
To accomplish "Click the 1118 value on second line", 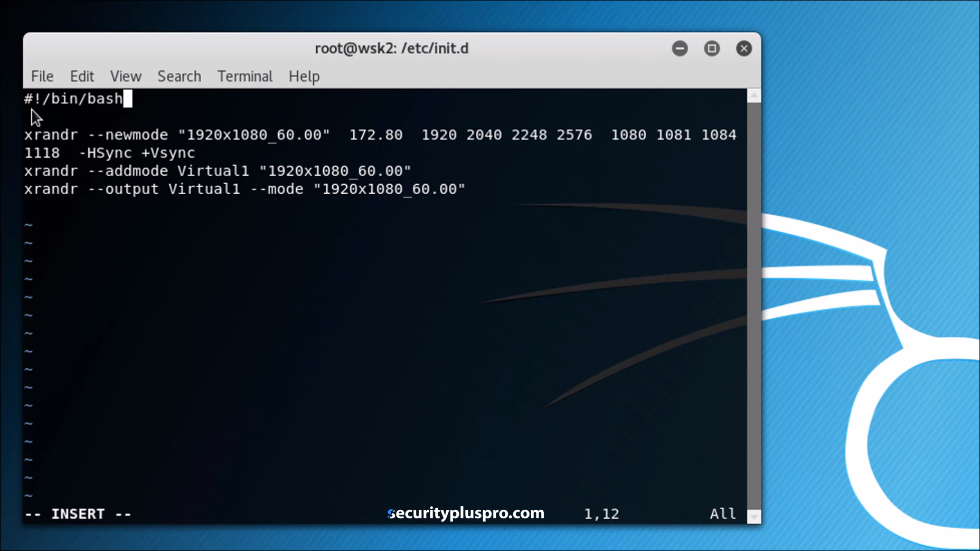I will tap(42, 153).
